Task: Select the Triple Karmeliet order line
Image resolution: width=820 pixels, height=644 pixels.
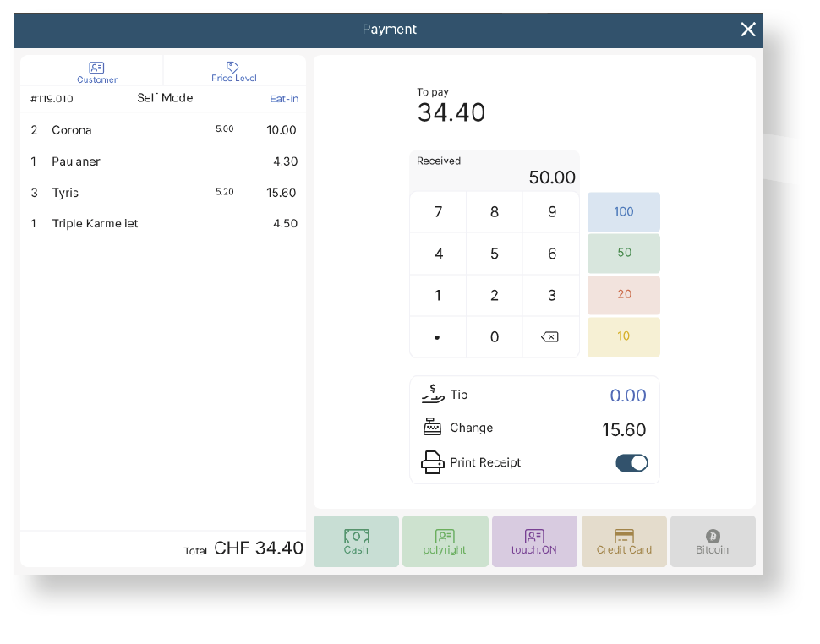Action: [163, 224]
